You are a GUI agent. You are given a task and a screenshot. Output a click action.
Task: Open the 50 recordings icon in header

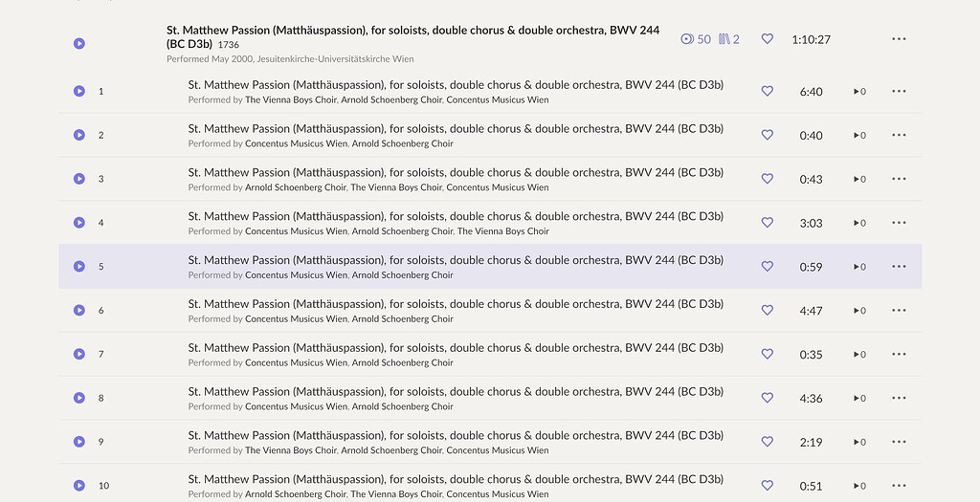696,39
